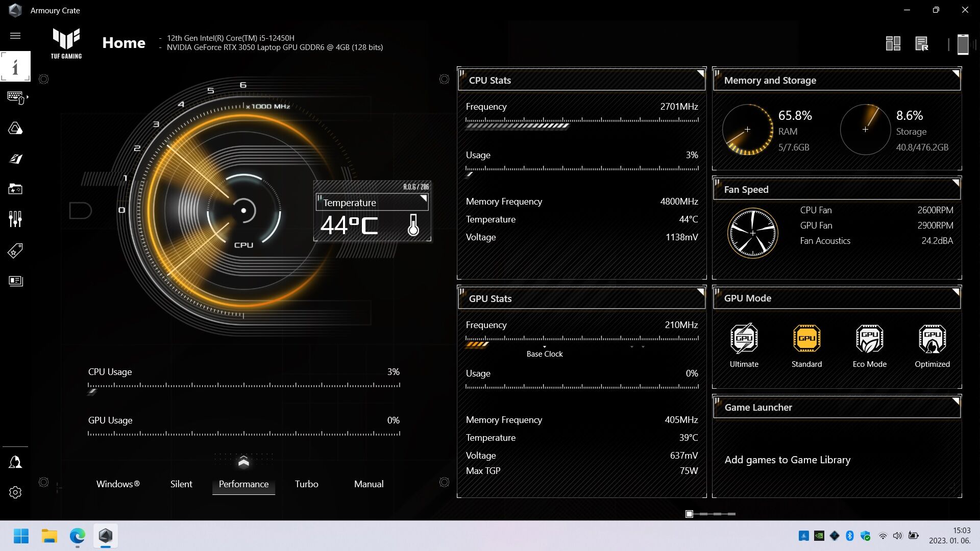Open Settings gear in sidebar
Screen dimensions: 980x551
pyautogui.click(x=15, y=492)
